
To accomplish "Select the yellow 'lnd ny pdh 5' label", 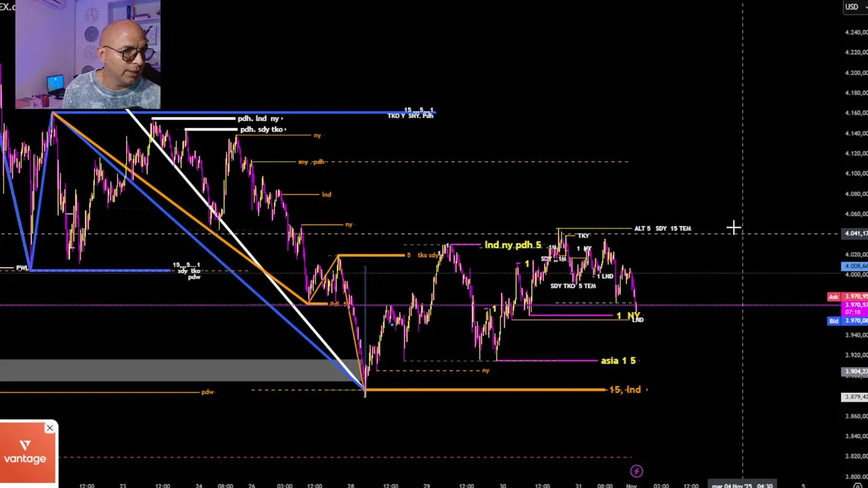I will (x=513, y=245).
